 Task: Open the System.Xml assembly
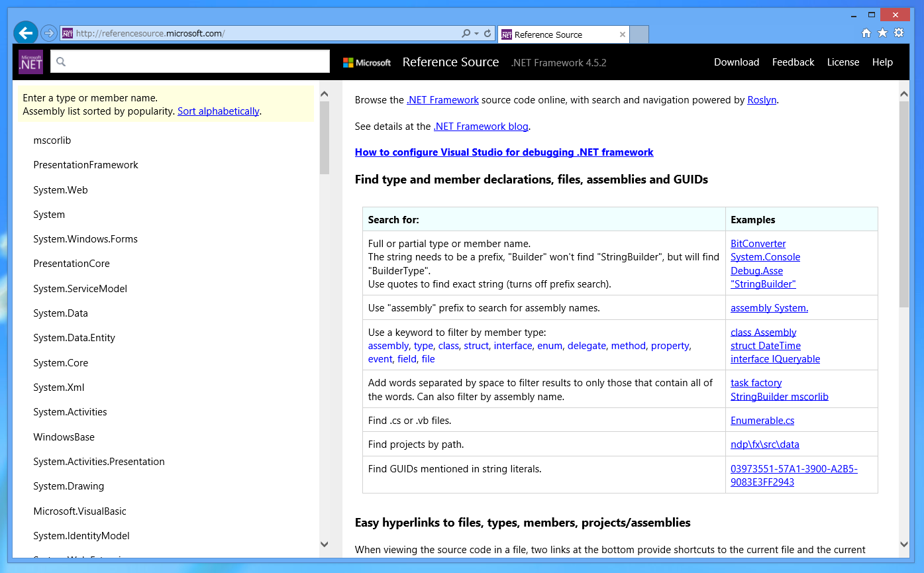pos(59,388)
